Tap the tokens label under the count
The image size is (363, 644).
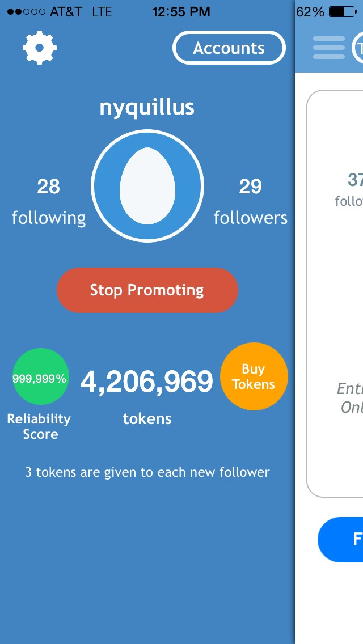(147, 419)
